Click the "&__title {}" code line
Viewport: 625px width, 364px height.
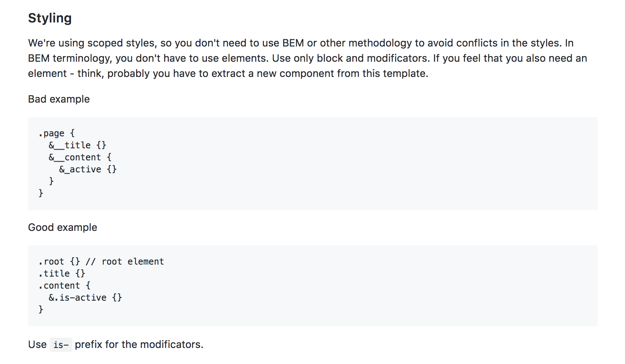tap(77, 145)
